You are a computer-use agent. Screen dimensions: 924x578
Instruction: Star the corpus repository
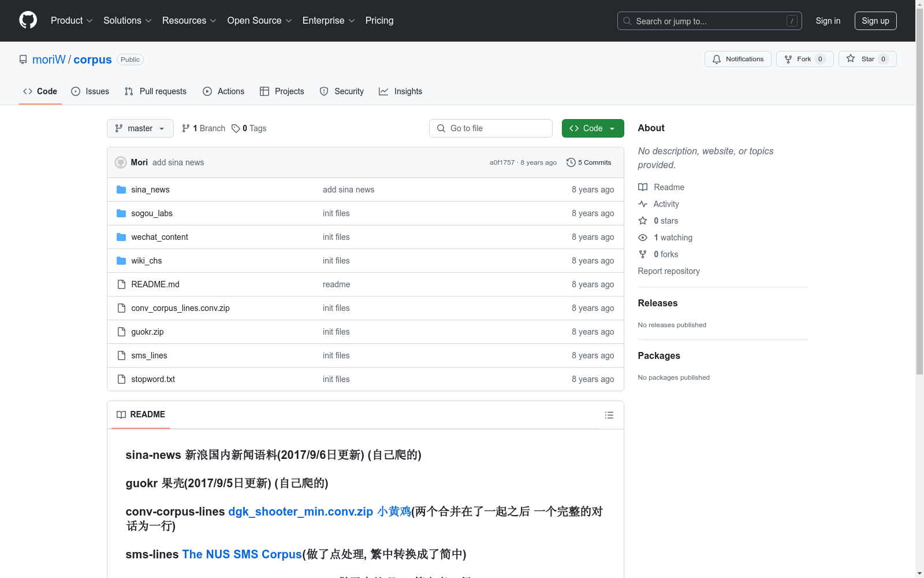867,59
